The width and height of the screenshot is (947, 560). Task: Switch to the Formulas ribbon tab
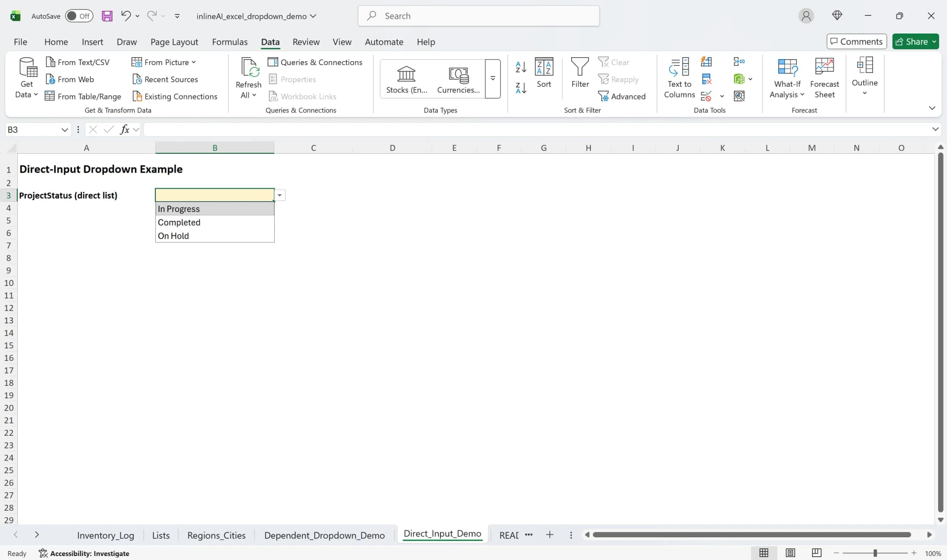click(230, 42)
